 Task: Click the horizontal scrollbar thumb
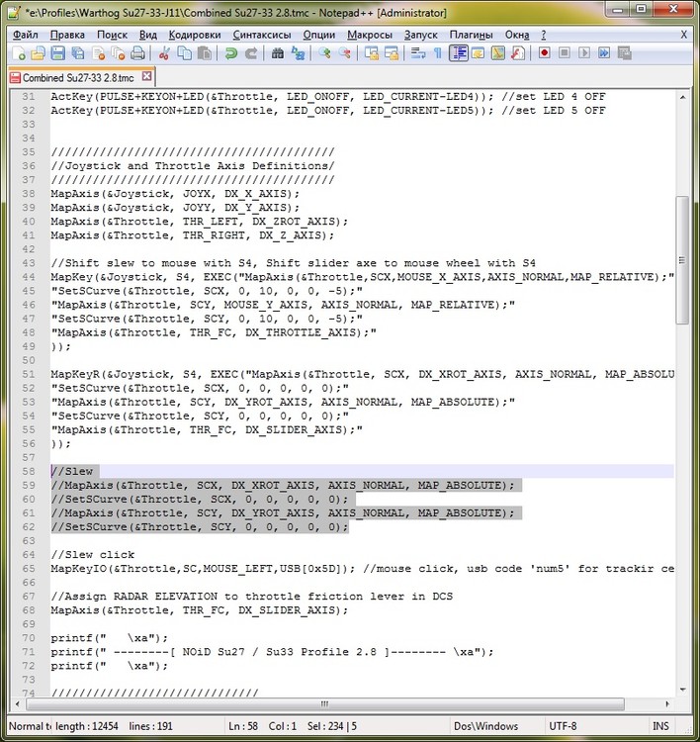[x=325, y=703]
